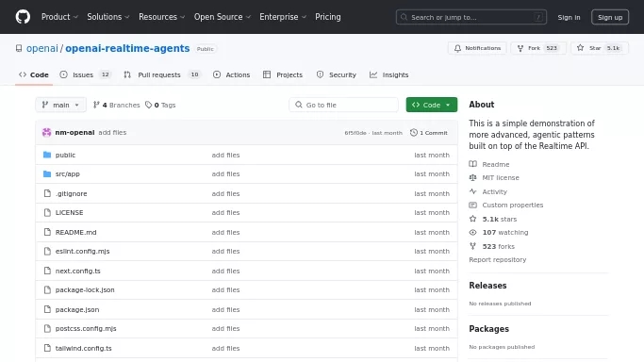The width and height of the screenshot is (644, 362).
Task: Click the Activity pulse icon
Action: point(472,191)
